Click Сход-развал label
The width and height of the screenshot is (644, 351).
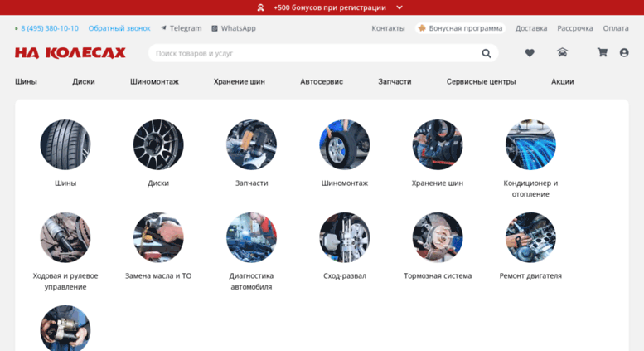345,275
